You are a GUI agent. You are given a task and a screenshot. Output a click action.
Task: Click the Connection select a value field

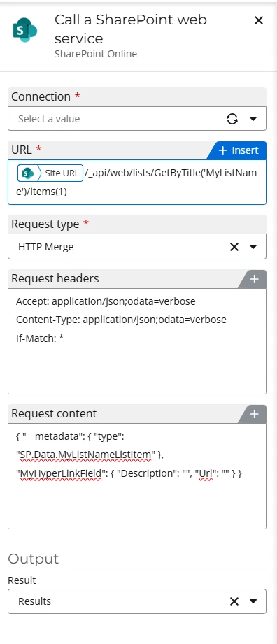(x=137, y=119)
